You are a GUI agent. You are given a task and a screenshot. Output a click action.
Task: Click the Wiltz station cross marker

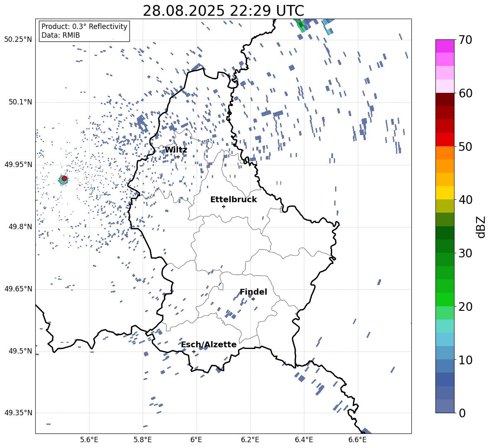(x=178, y=157)
